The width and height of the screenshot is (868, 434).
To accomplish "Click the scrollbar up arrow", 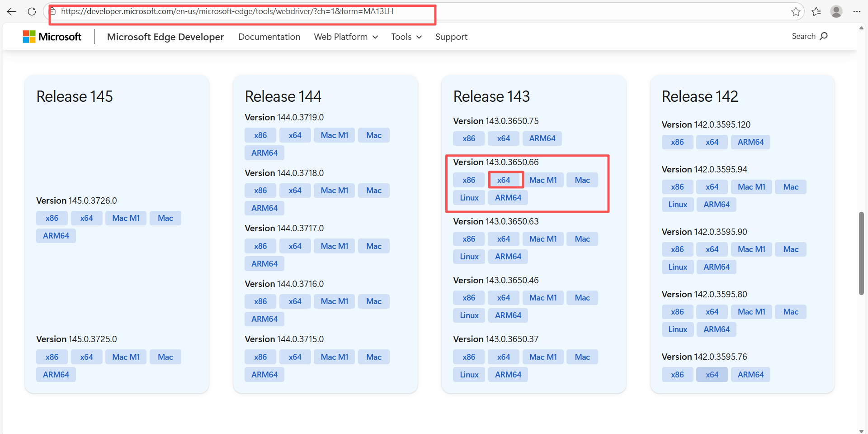I will [x=861, y=28].
